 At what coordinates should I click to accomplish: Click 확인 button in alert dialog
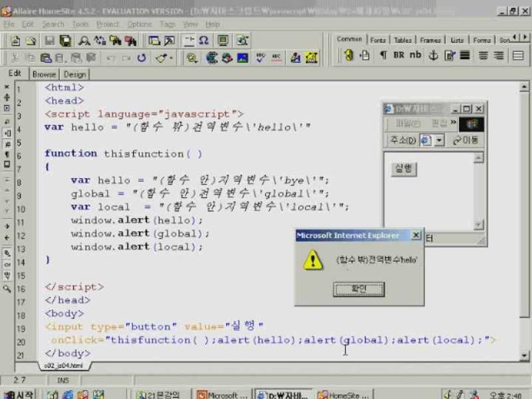pyautogui.click(x=358, y=289)
